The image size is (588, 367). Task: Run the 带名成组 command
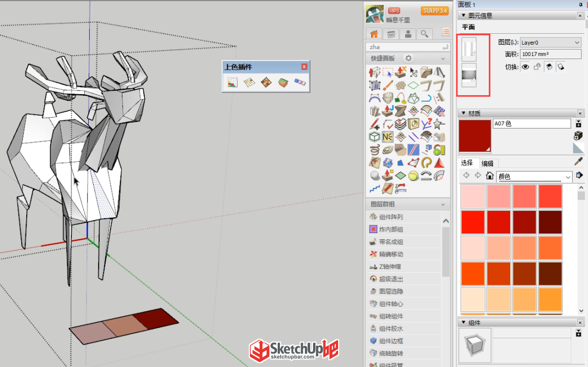403,242
